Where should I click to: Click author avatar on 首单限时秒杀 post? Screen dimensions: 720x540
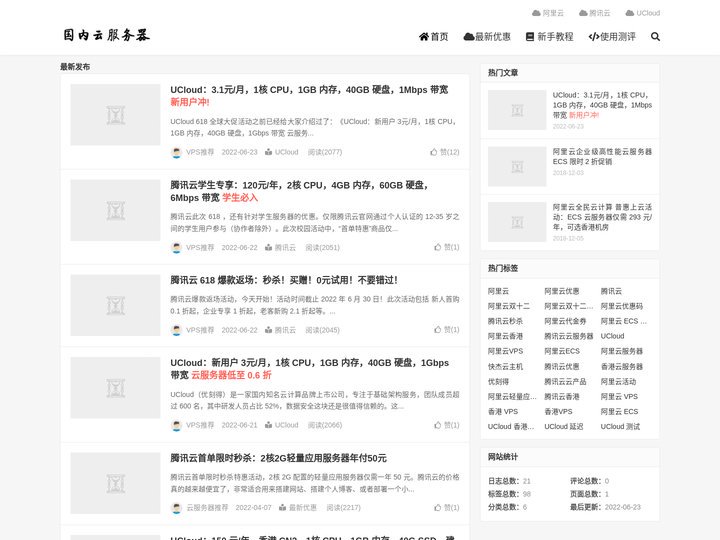coord(176,508)
